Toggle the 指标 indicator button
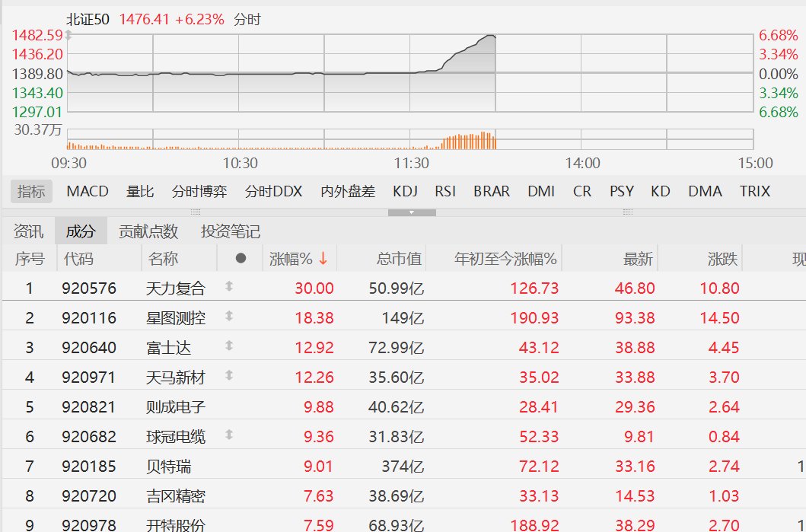This screenshot has height=532, width=806. point(31,191)
